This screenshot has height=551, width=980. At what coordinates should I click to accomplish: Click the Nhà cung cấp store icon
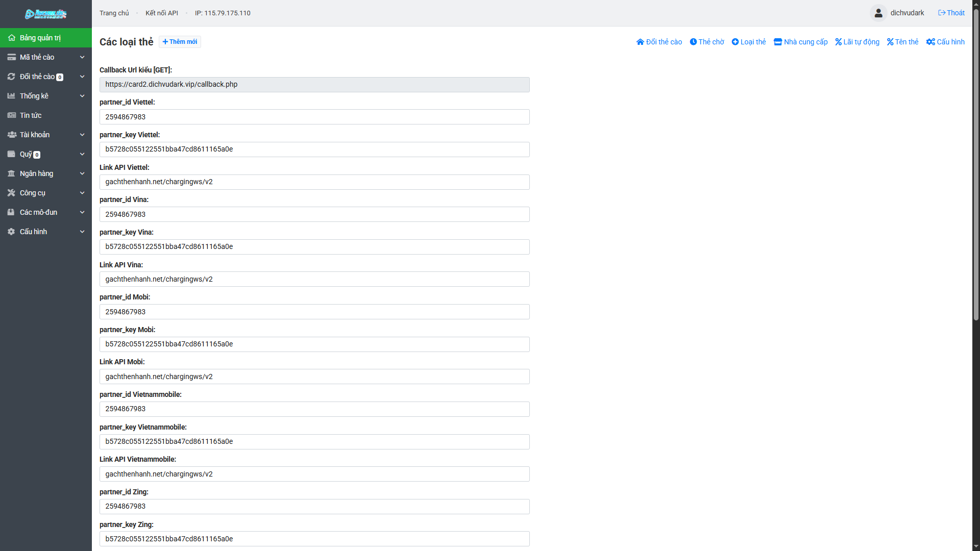click(777, 42)
